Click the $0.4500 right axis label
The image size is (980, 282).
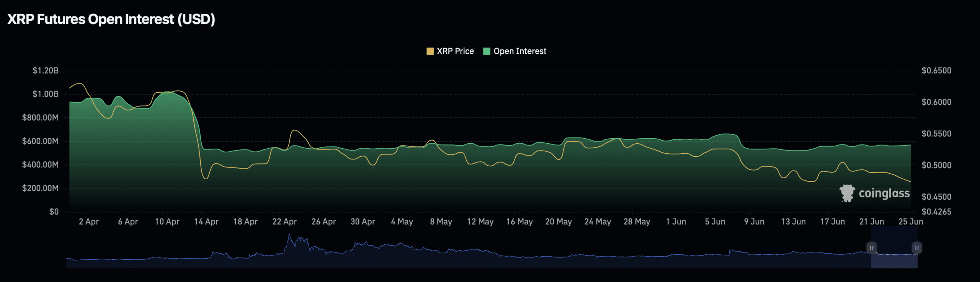click(x=936, y=197)
